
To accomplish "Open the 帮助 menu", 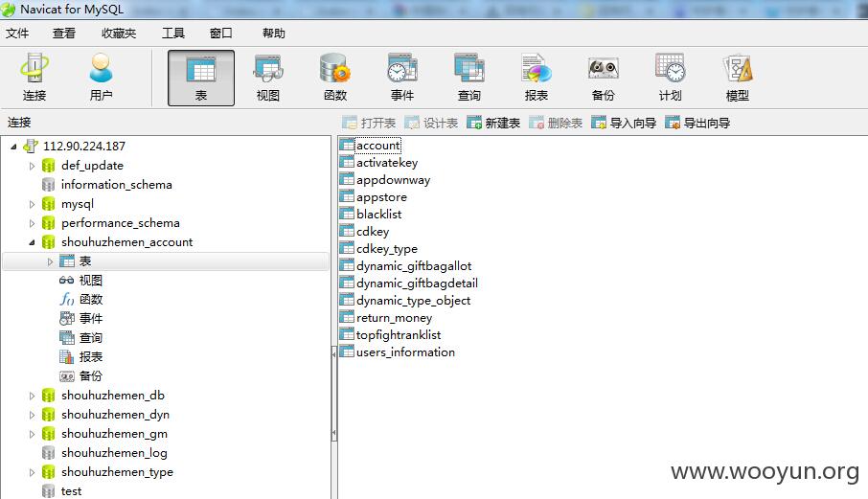I will coord(273,34).
